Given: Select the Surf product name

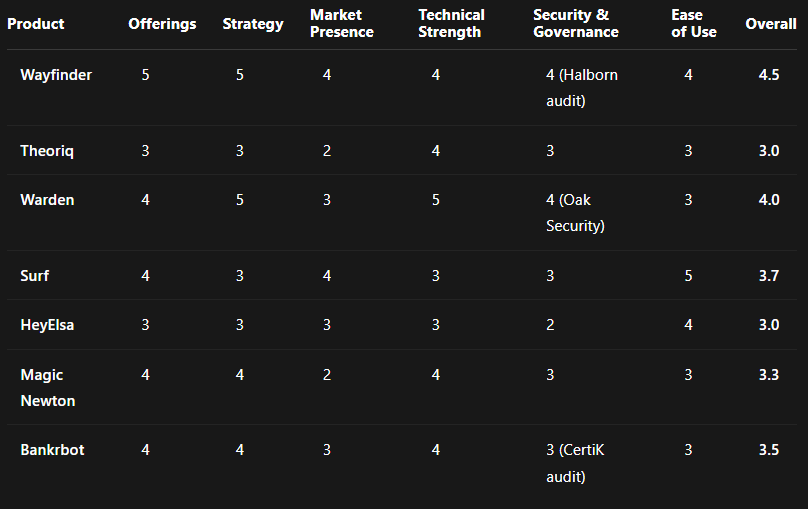Looking at the screenshot, I should coord(35,275).
